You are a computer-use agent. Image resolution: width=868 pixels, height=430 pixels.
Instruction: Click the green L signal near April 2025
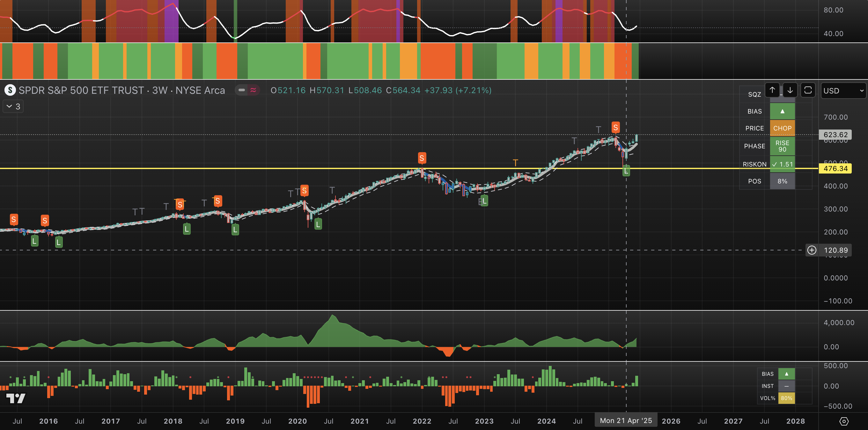[x=626, y=171]
